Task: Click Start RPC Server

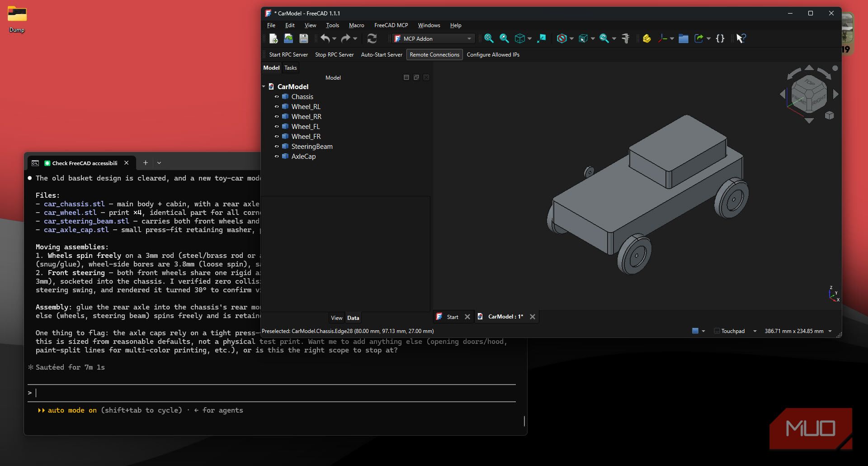Action: [x=288, y=55]
